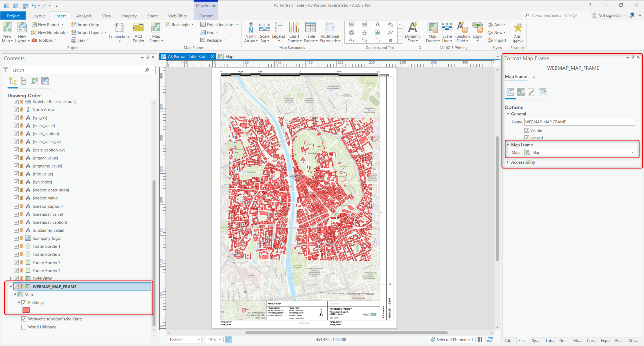This screenshot has height=346, width=644.
Task: Click the New Notebook button
Action: point(51,33)
